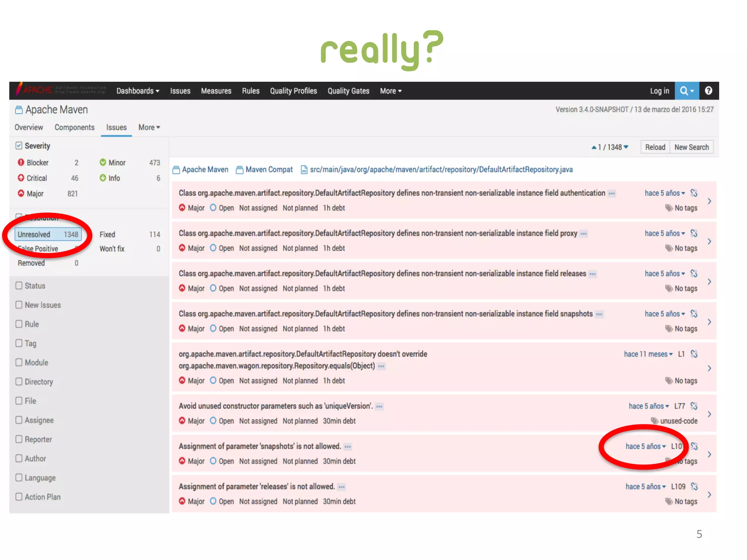Open the help question mark icon
Image resolution: width=747 pixels, height=560 pixels.
[708, 91]
